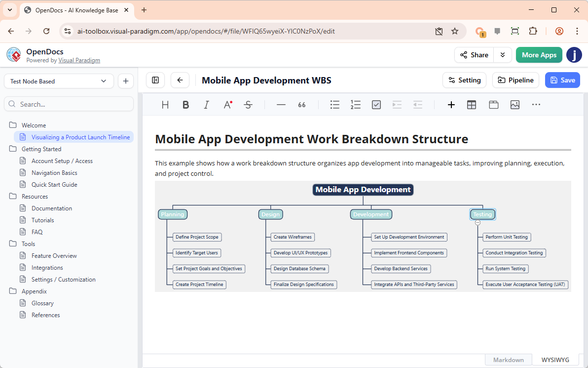Insert a blockquote with the quote icon
The image size is (588, 368).
pos(302,105)
